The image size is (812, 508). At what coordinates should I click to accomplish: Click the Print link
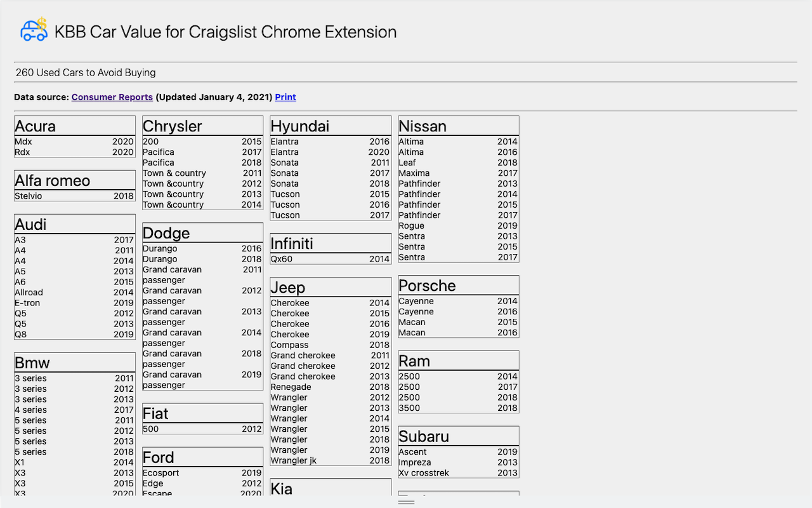(285, 97)
